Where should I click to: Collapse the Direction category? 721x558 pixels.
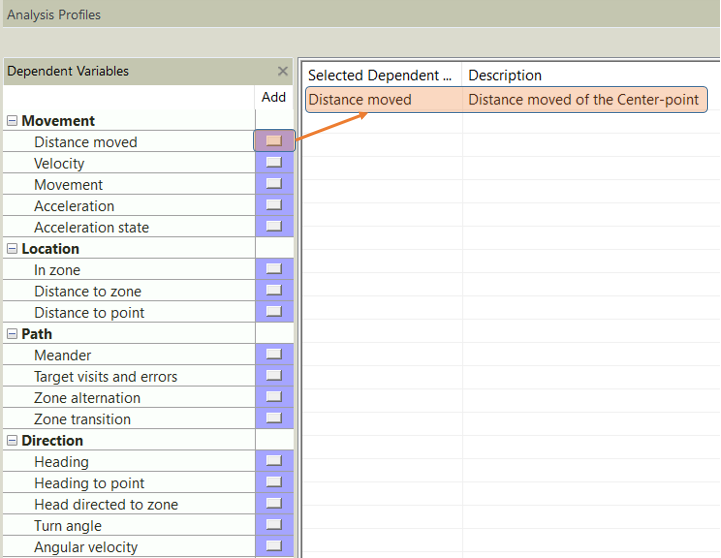point(12,441)
